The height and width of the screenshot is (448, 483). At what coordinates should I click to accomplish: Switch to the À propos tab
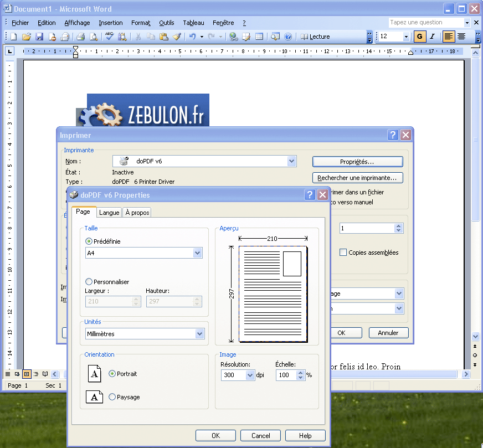[137, 213]
